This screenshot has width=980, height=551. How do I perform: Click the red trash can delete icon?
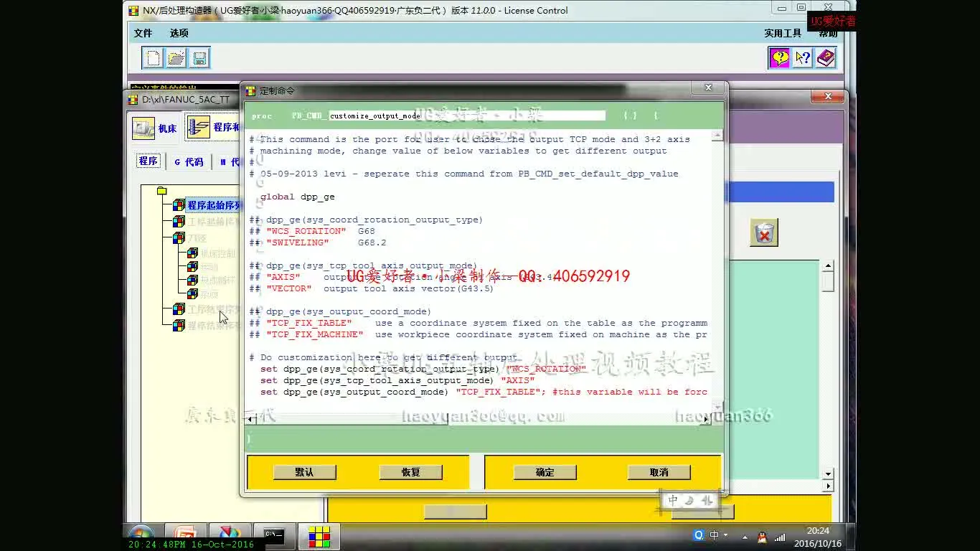point(764,233)
